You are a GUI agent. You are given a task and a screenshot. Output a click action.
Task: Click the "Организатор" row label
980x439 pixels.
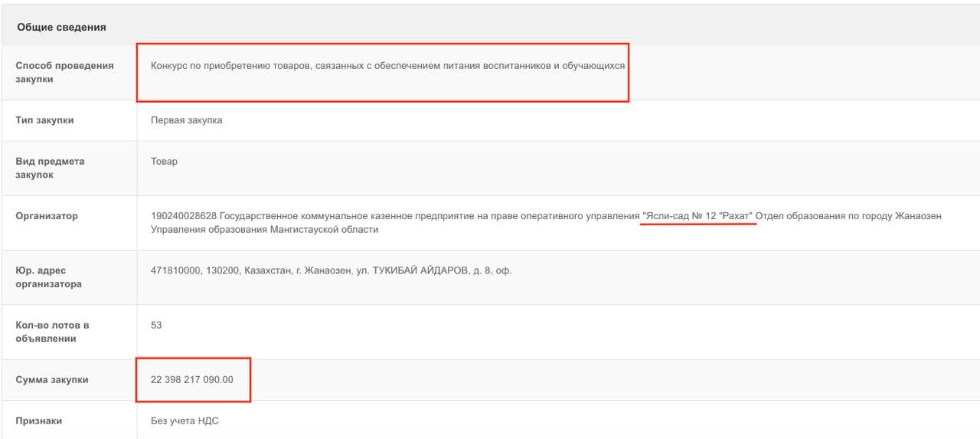(47, 216)
